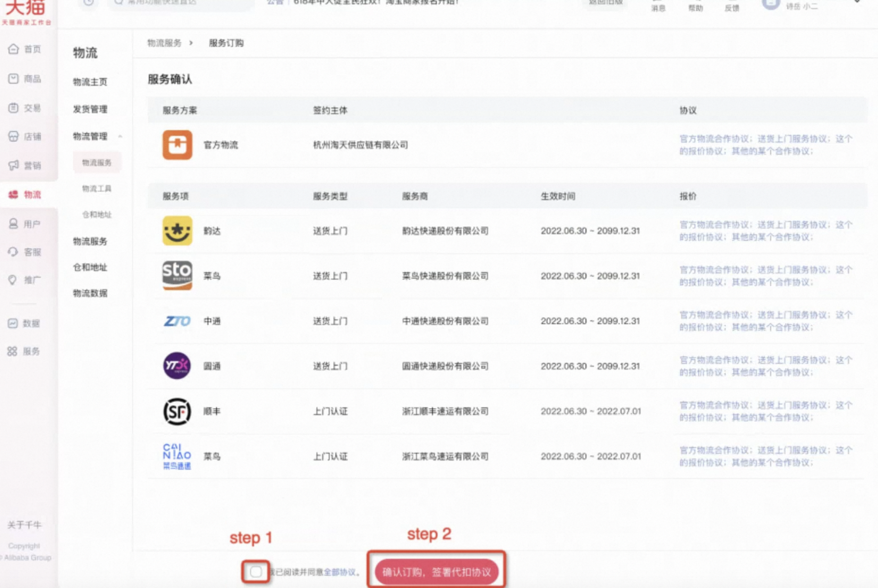
Task: Open 送货上门服务协议 link in 韵达 row
Action: [792, 225]
